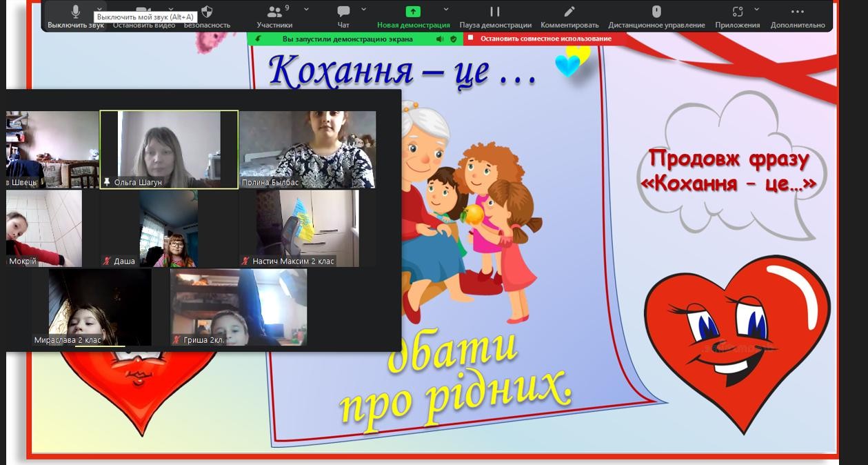The height and width of the screenshot is (465, 868).
Task: Open the Apps (Приложения) icon
Action: click(737, 12)
